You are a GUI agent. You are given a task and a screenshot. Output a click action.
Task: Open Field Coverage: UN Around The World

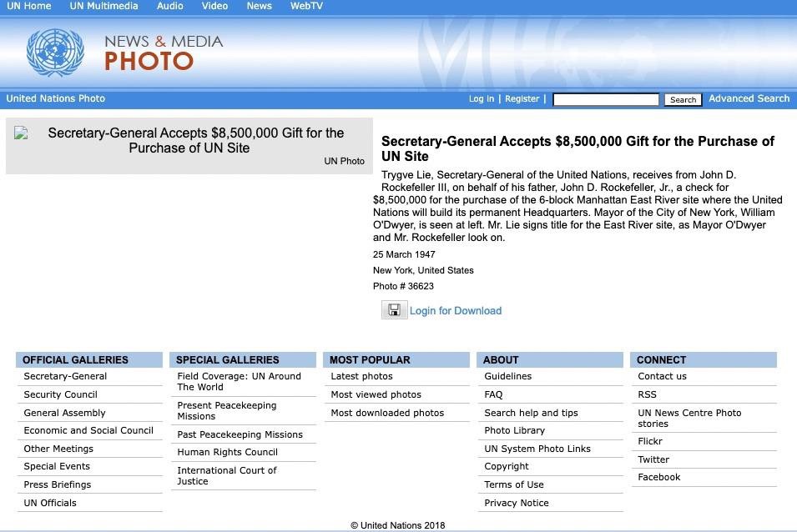(x=239, y=382)
